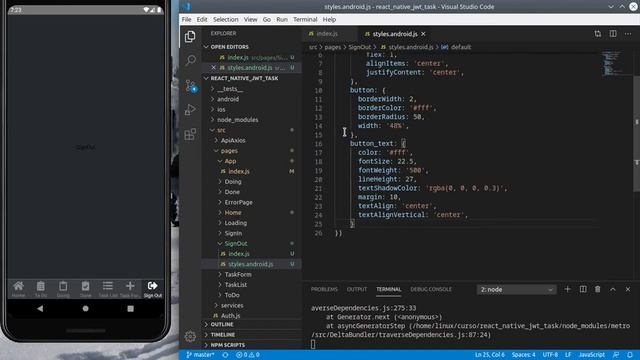Open Auth.js file in explorer
Viewport: 640px width, 360px height.
pyautogui.click(x=230, y=316)
